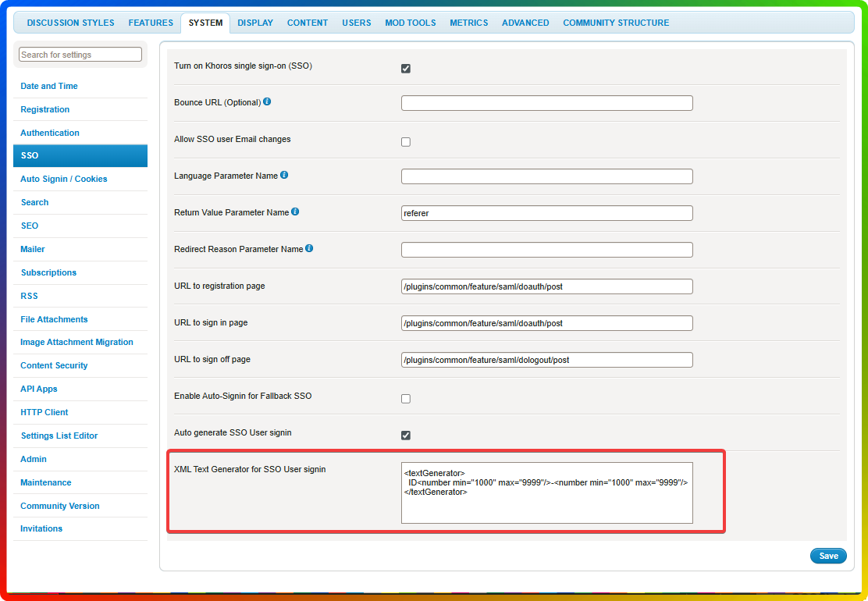
Task: Focus the Bounce URL text field
Action: click(x=546, y=103)
